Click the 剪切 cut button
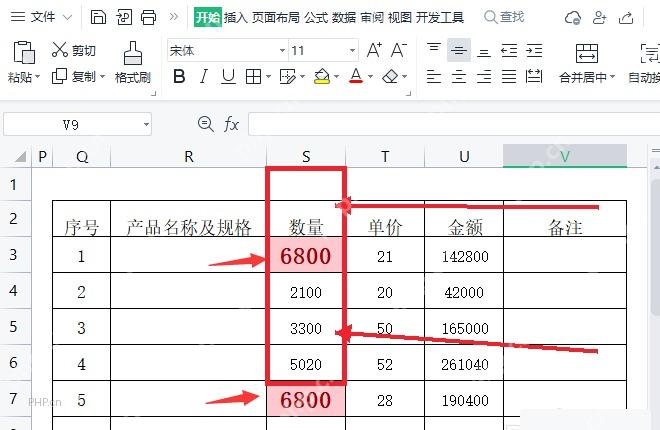 (74, 50)
